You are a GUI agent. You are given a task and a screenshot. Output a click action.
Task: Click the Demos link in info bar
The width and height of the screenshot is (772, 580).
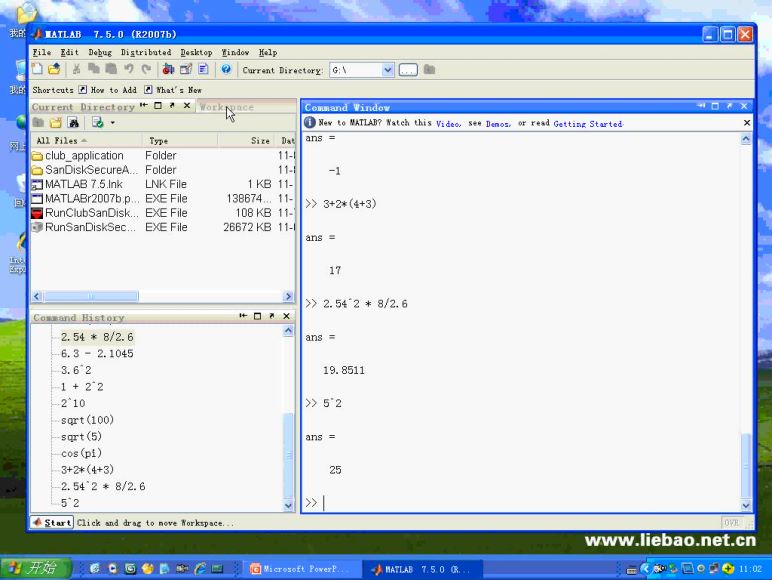[498, 124]
